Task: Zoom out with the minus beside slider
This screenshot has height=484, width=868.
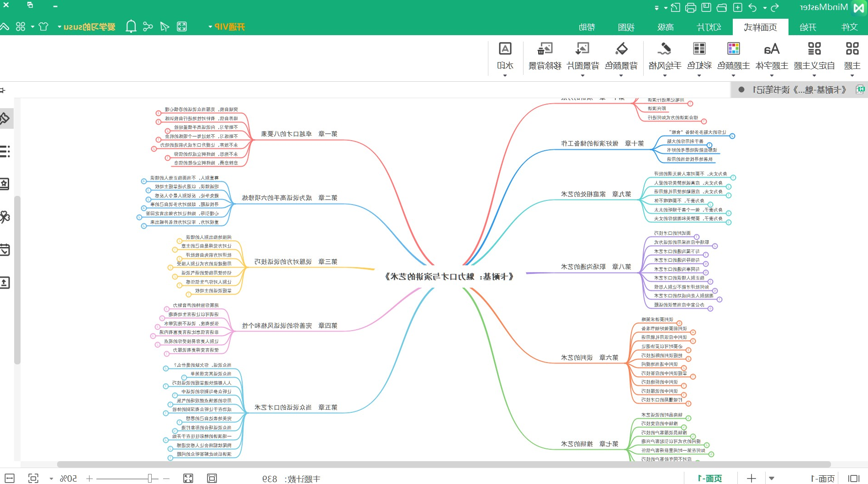Action: (x=166, y=478)
